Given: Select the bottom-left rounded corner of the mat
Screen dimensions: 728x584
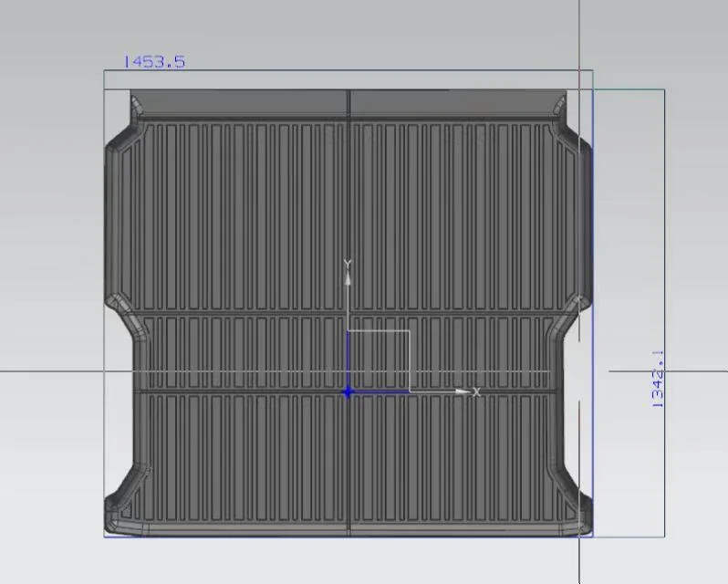Looking at the screenshot, I should tap(121, 516).
